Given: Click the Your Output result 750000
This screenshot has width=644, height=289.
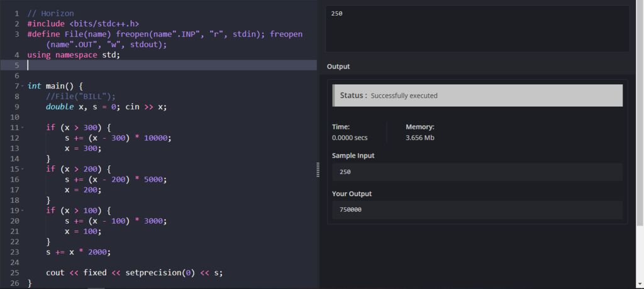Looking at the screenshot, I should click(x=477, y=210).
